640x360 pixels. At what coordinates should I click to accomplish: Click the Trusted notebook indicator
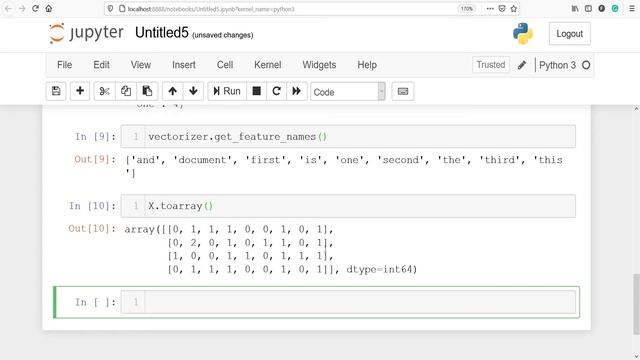tap(491, 65)
